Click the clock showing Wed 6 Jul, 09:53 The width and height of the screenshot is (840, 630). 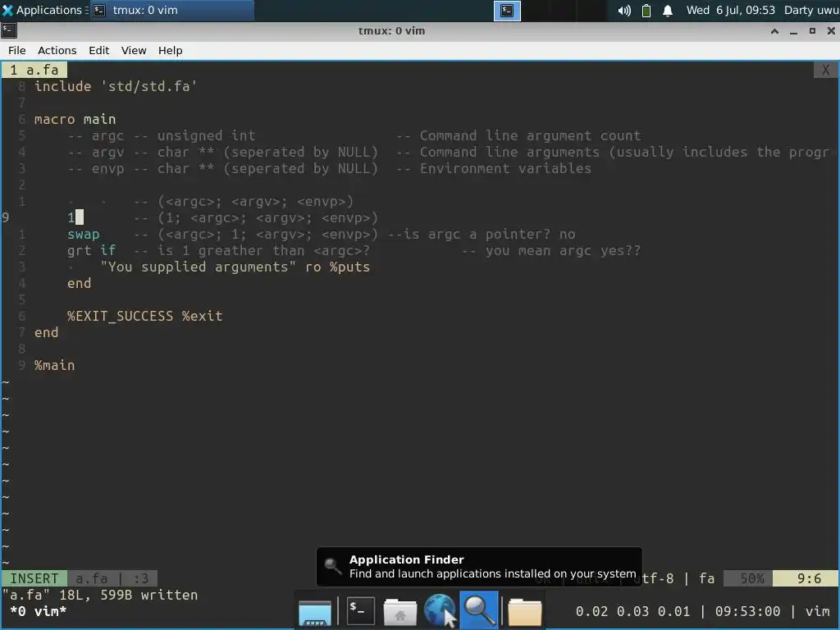[x=731, y=10]
